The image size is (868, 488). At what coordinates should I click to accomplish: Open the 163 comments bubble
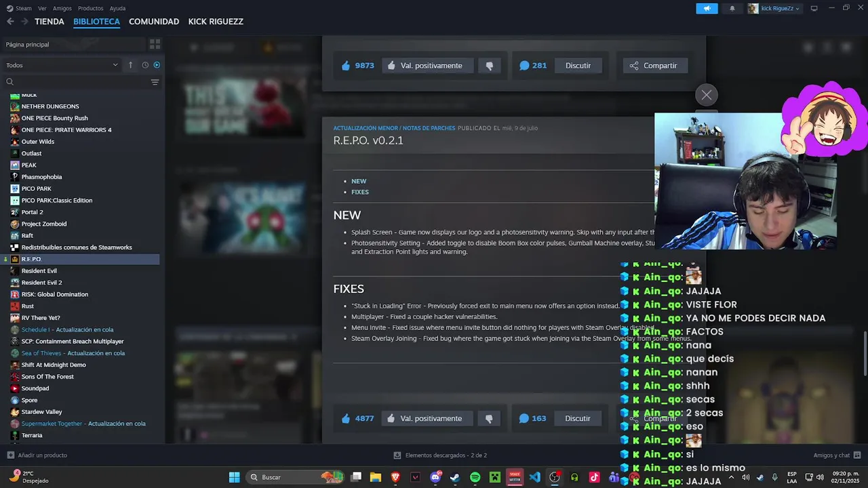coord(533,418)
